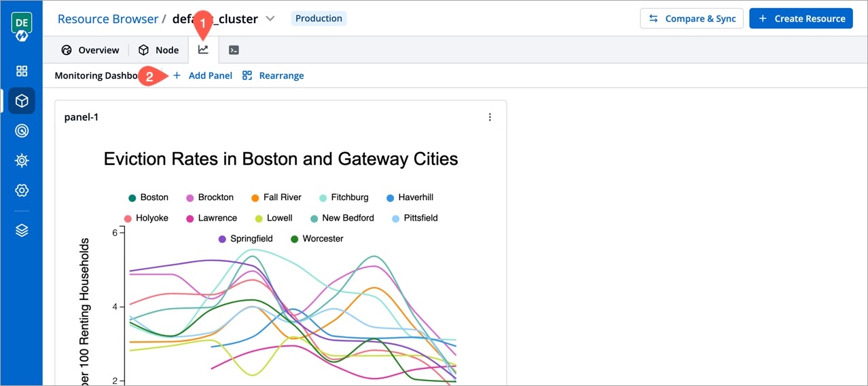Open the monitoring chart tab icon
The width and height of the screenshot is (868, 386).
point(203,50)
